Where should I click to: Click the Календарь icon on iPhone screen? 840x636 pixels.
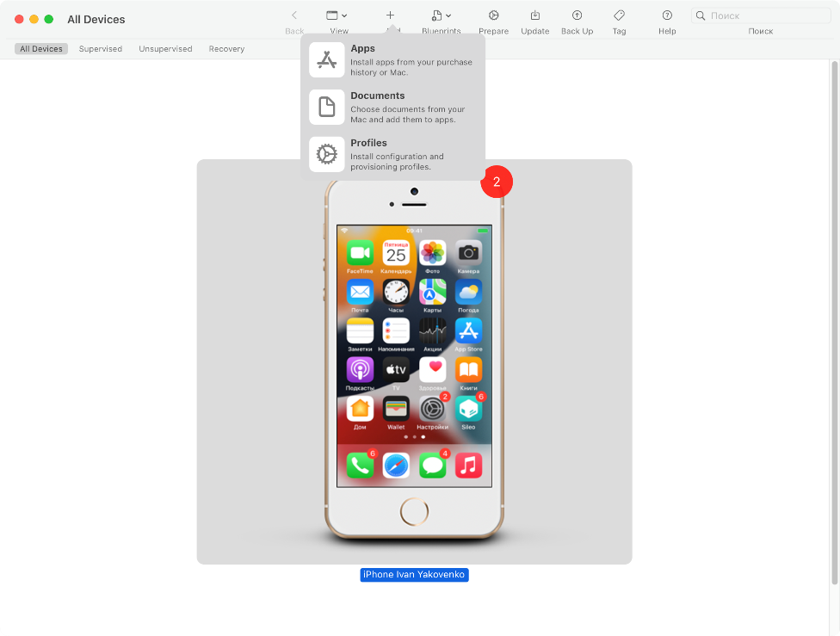click(396, 253)
